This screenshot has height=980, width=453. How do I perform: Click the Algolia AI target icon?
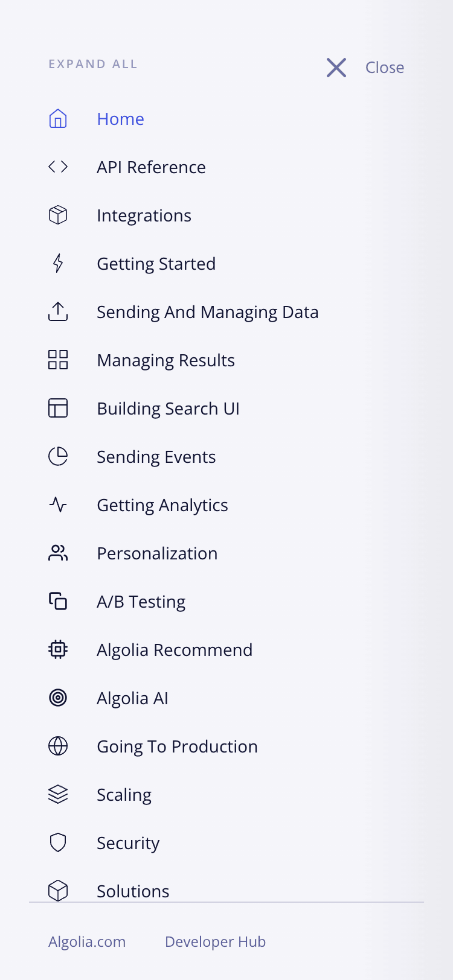[57, 698]
